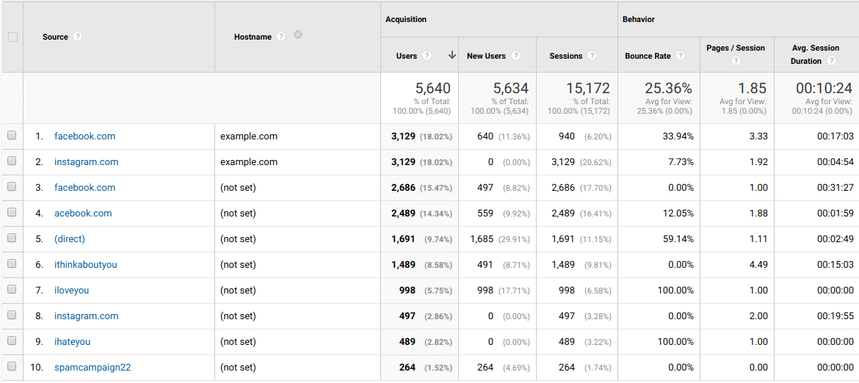859x383 pixels.
Task: Open the ithinkaboutyou source link
Action: coord(85,265)
